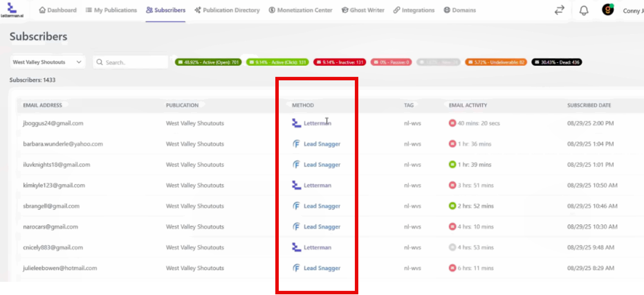Click Letterman icon in kimkyle123 row
The image size is (644, 295).
point(296,185)
